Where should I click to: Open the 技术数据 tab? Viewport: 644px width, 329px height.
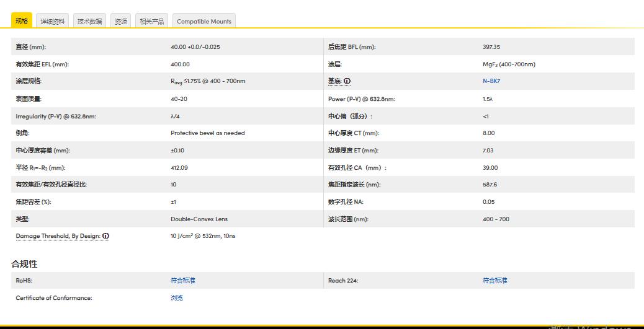[x=89, y=21]
